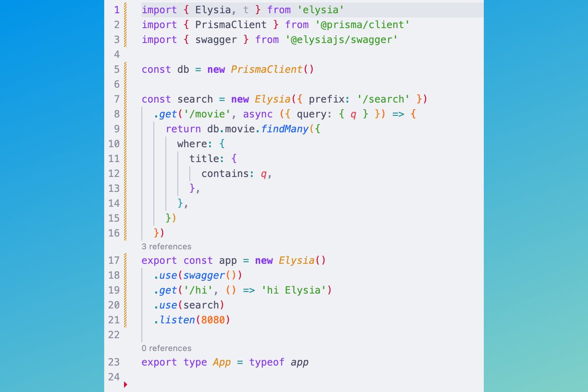Screen dimensions: 588x392
Task: Click the port number 8080
Action: pos(213,320)
